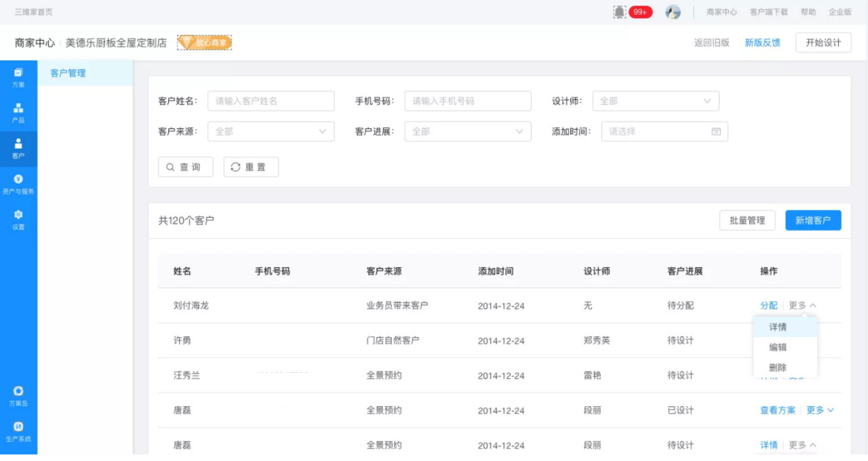Click the 新增客户 button
The image size is (868, 461).
click(x=813, y=220)
